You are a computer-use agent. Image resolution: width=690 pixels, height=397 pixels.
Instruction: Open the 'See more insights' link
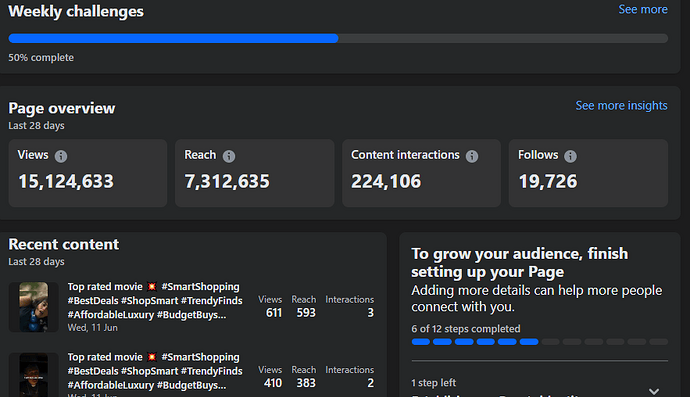pyautogui.click(x=621, y=106)
